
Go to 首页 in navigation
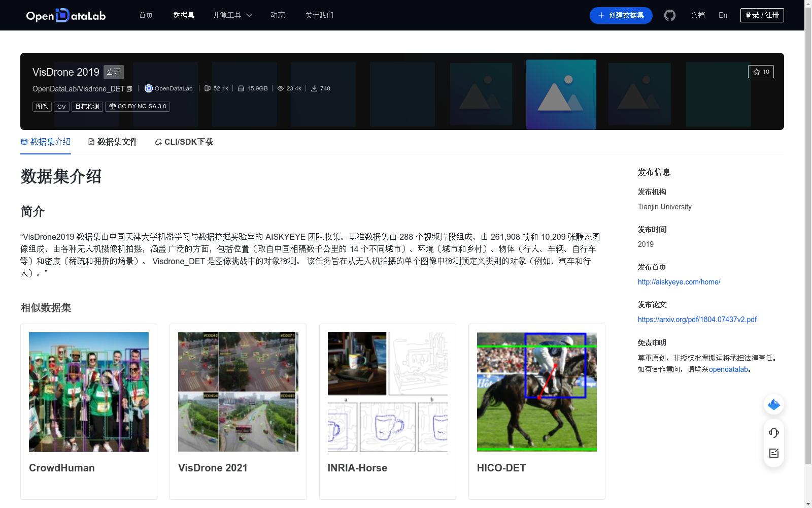(146, 15)
